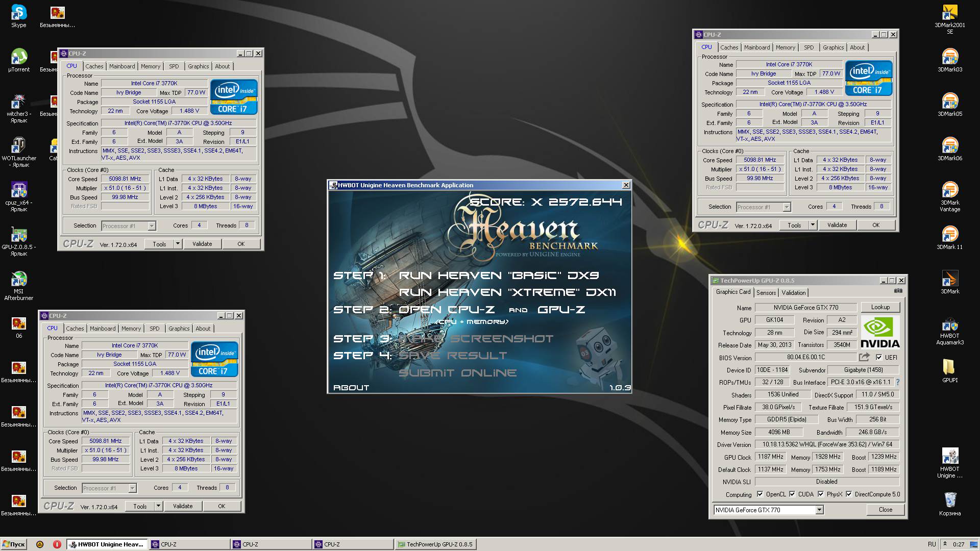Open the GPU selector dropdown NVIDIA GeForce GTX 770

[x=768, y=510]
